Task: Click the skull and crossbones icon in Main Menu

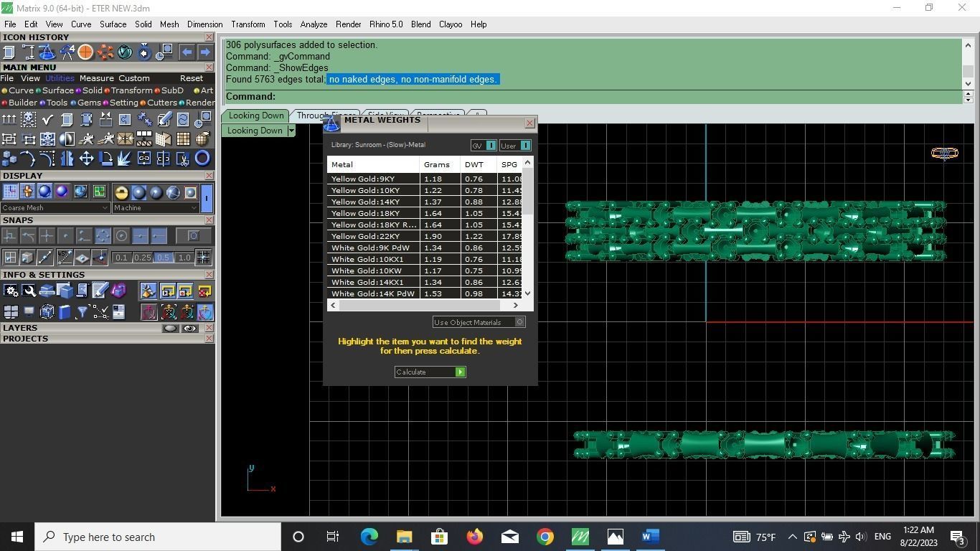Action: pos(29,119)
